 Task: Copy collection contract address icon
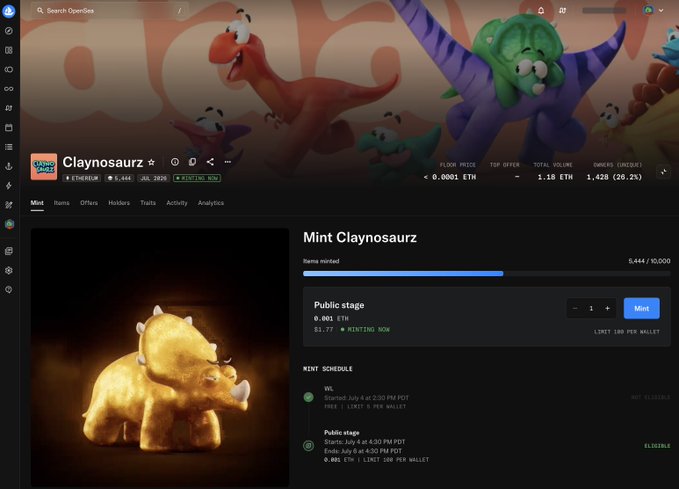tap(192, 162)
